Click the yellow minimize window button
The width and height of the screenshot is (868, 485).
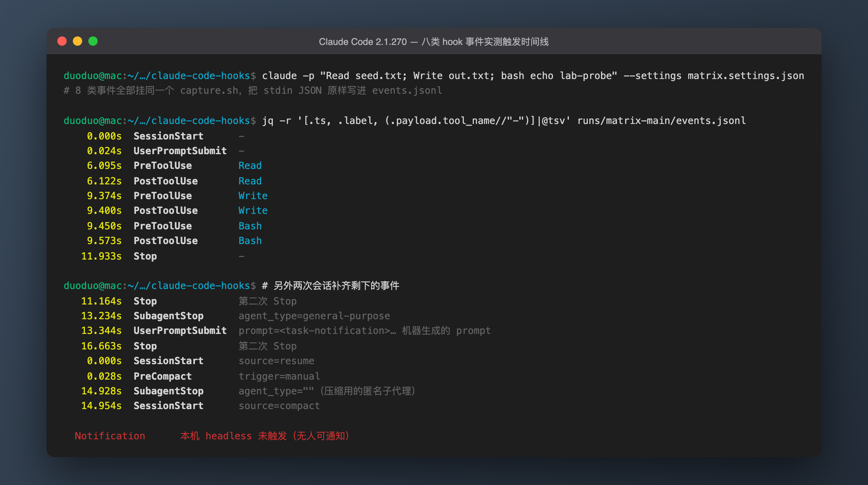[x=77, y=41]
